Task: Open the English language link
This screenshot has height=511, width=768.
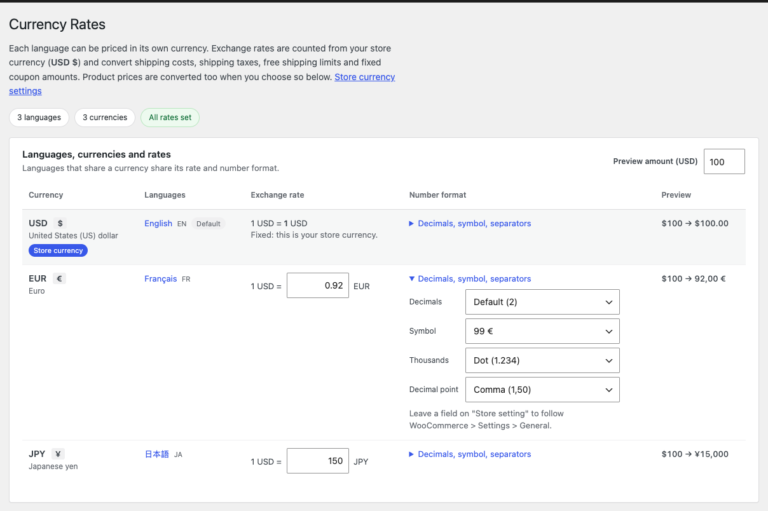Action: [x=158, y=223]
